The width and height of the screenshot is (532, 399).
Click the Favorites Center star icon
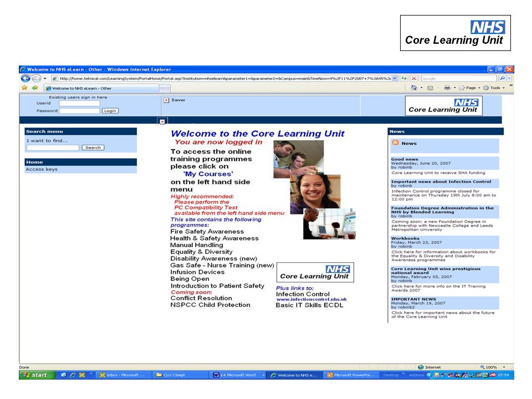[x=24, y=88]
